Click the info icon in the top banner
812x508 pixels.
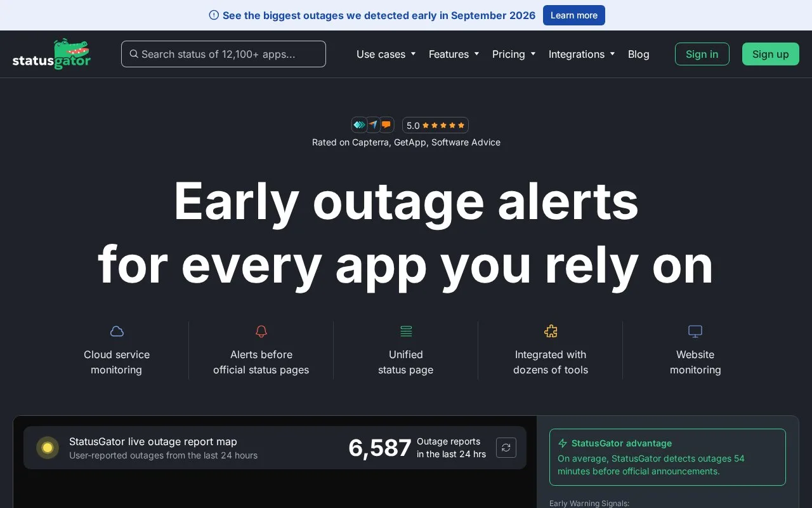pos(214,15)
